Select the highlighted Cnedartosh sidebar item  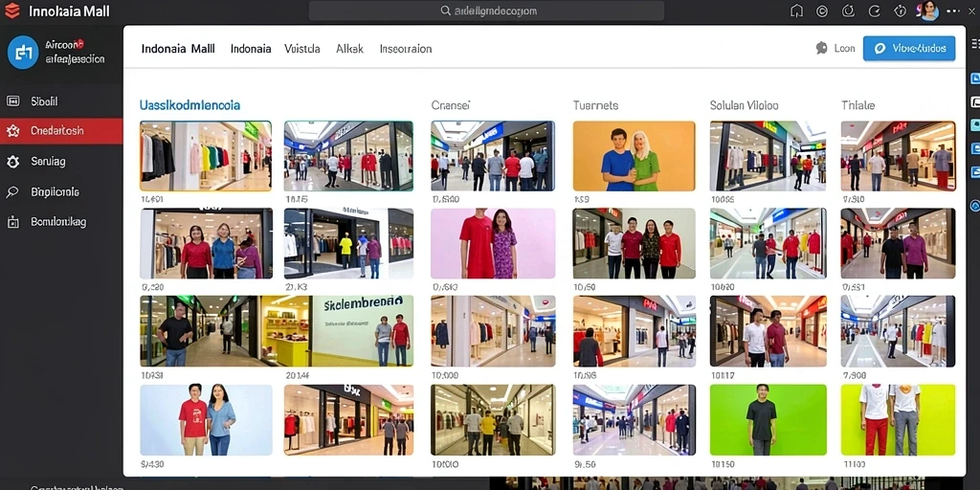point(61,131)
